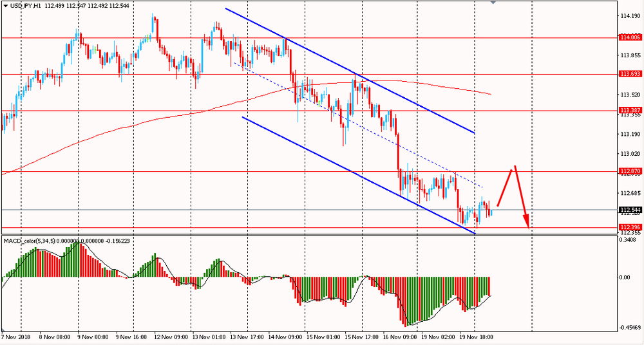Screen dimensions: 644x345
Task: Click the 112.685 value on price scale
Action: click(x=630, y=193)
